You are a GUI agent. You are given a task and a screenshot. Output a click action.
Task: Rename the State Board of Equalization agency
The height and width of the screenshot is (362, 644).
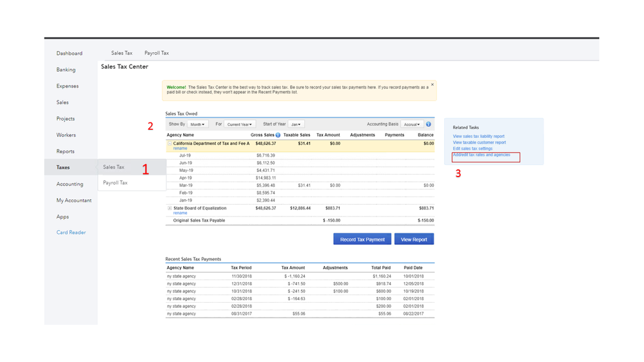(x=180, y=213)
